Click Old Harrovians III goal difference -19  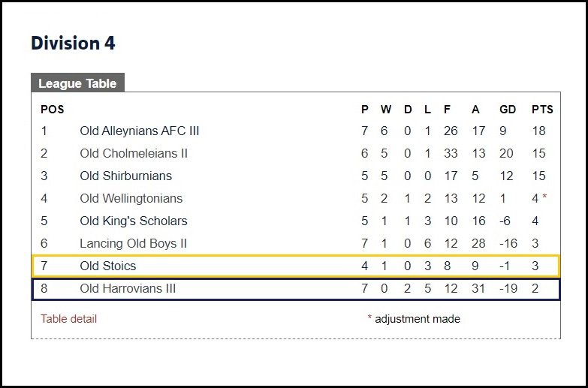pyautogui.click(x=508, y=288)
